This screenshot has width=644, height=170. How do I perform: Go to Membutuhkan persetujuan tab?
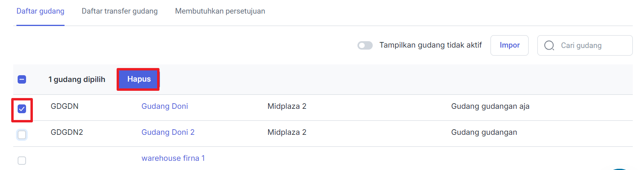click(220, 11)
